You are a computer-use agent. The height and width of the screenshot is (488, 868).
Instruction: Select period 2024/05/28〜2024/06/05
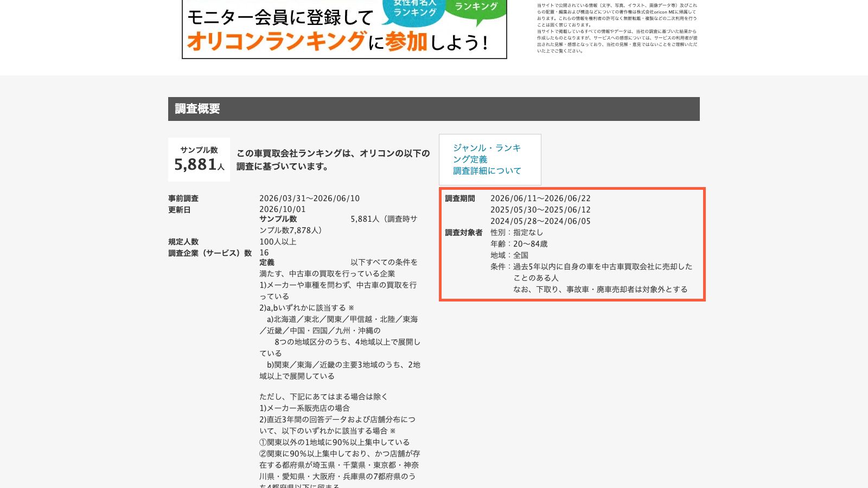540,221
